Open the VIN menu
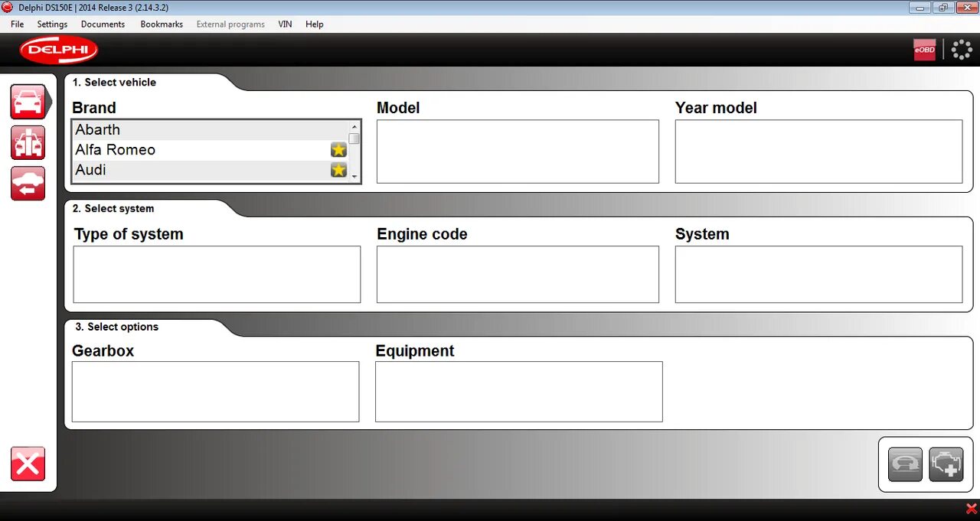This screenshot has width=980, height=521. [x=285, y=24]
